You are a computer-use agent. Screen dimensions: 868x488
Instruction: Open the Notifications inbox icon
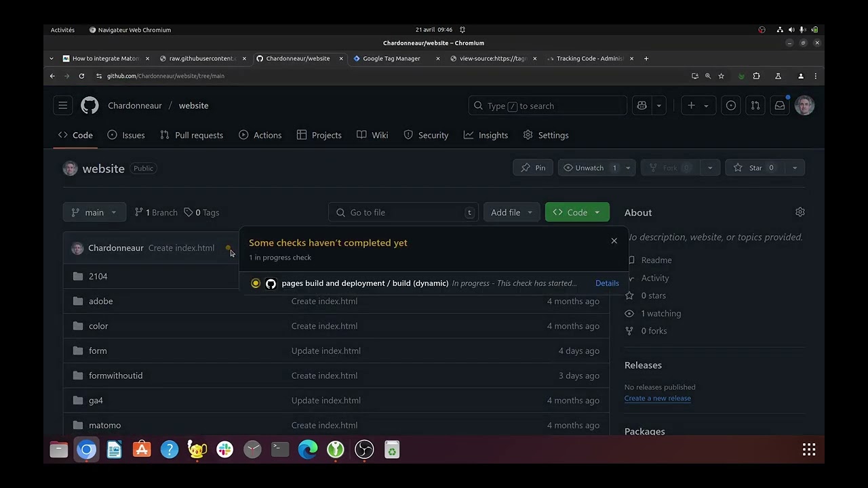[x=780, y=106]
